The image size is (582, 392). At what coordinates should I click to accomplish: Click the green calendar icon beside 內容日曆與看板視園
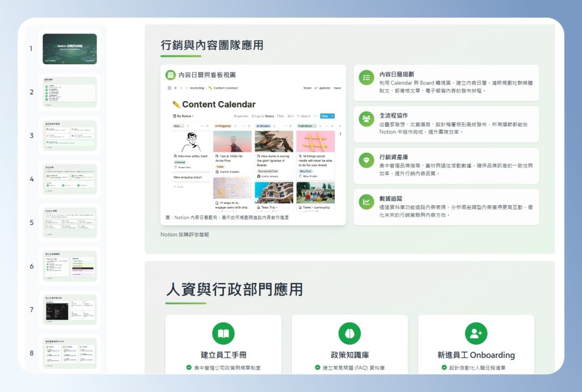(x=169, y=76)
